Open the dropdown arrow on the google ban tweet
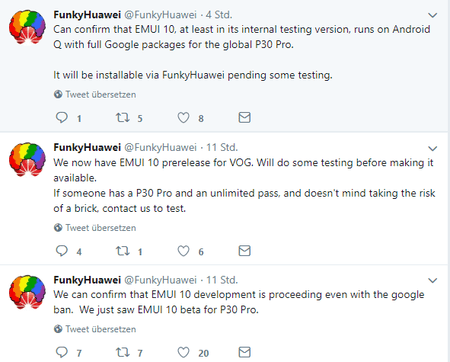Screen dimensions: 450x362 pos(432,280)
